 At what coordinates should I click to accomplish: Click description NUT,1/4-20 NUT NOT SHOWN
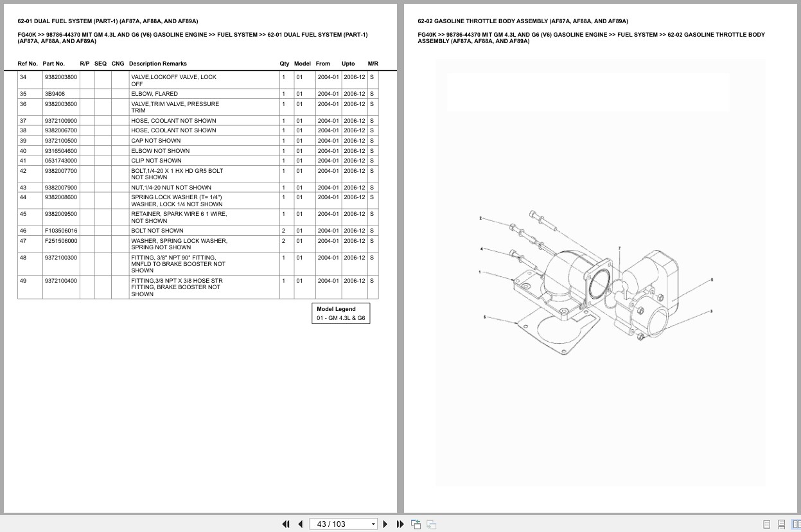tap(172, 188)
